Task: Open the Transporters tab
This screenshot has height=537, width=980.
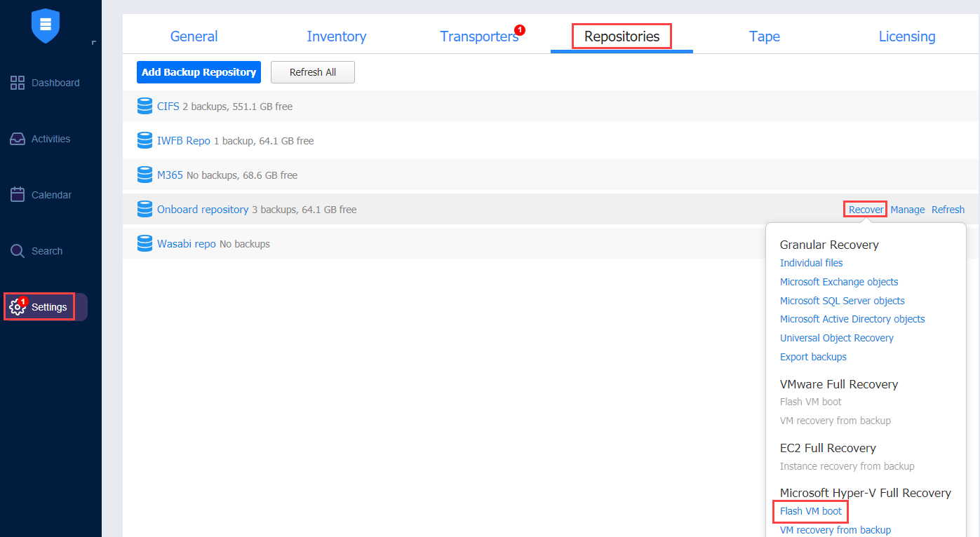Action: (x=479, y=36)
